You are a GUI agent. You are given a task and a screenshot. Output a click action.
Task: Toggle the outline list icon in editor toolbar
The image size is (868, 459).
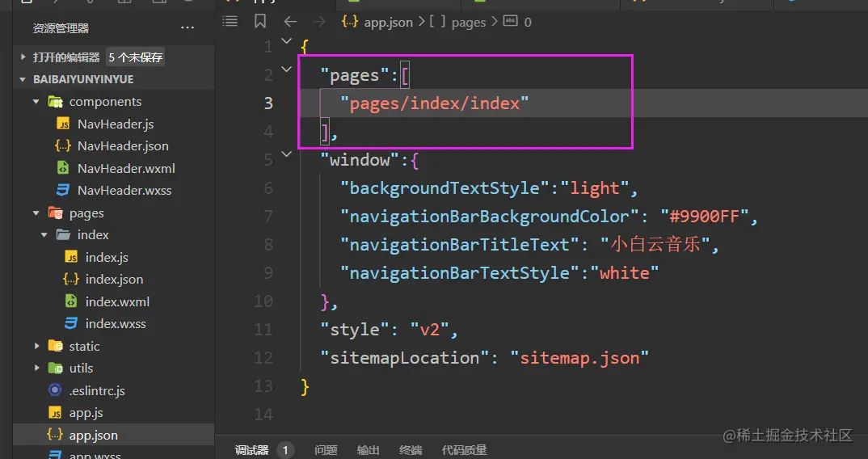tap(230, 22)
